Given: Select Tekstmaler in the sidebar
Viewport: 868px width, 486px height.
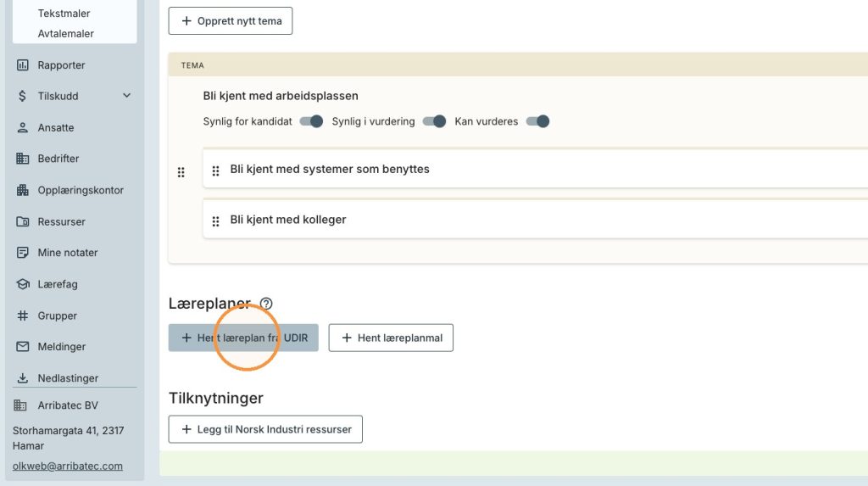Looking at the screenshot, I should point(64,14).
